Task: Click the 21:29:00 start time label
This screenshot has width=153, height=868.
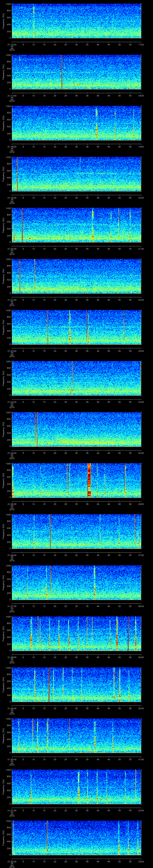Action: [12, 708]
